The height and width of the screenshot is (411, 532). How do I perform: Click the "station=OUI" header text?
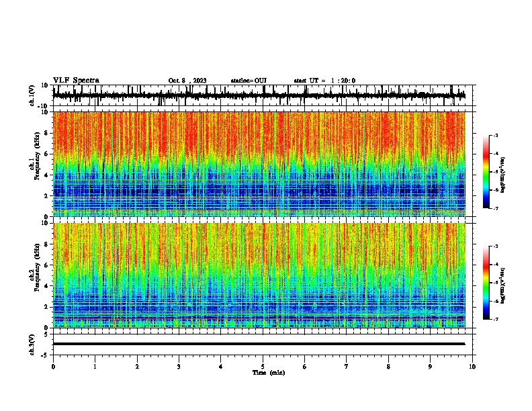pos(249,81)
